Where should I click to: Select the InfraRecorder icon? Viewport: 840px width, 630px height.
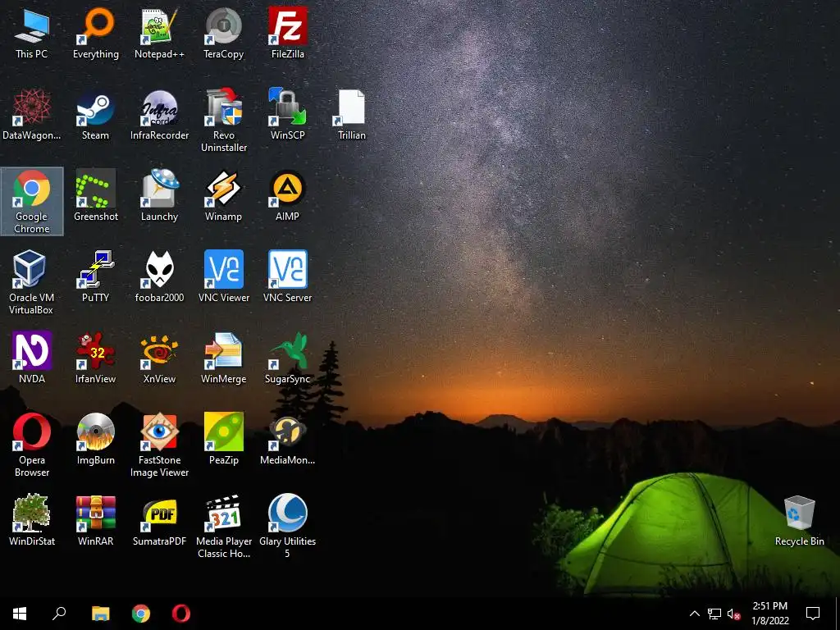159,114
